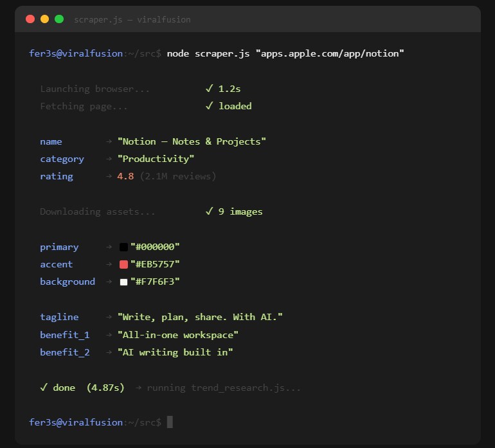The height and width of the screenshot is (448, 495).
Task: Click the hex value "#EB5757"
Action: point(155,264)
